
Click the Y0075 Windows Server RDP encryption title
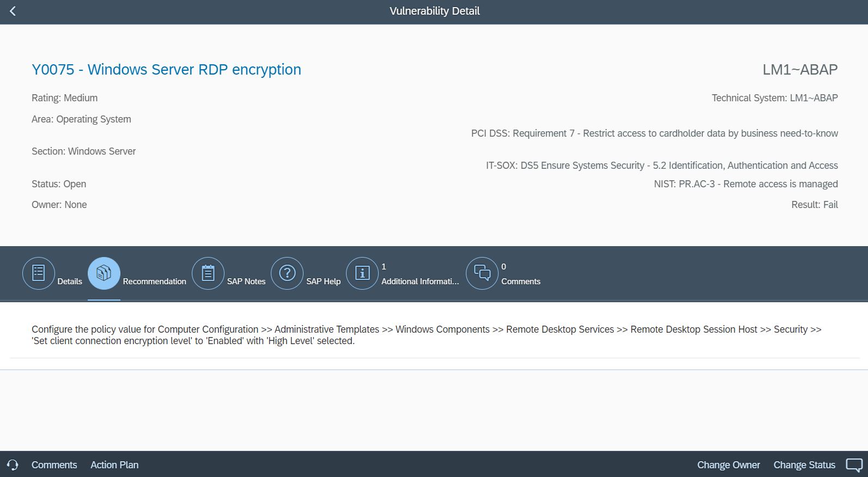166,70
